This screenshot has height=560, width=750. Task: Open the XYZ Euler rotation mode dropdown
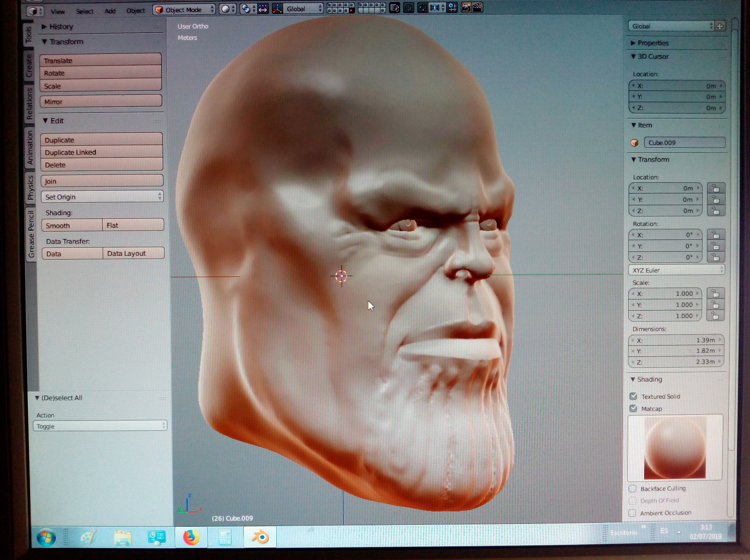click(x=677, y=270)
